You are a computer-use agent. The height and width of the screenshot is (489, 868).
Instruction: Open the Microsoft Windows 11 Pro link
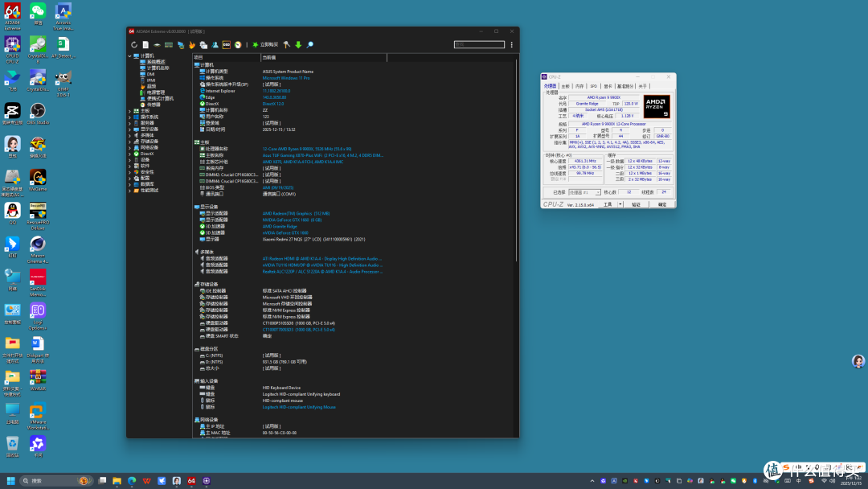285,78
